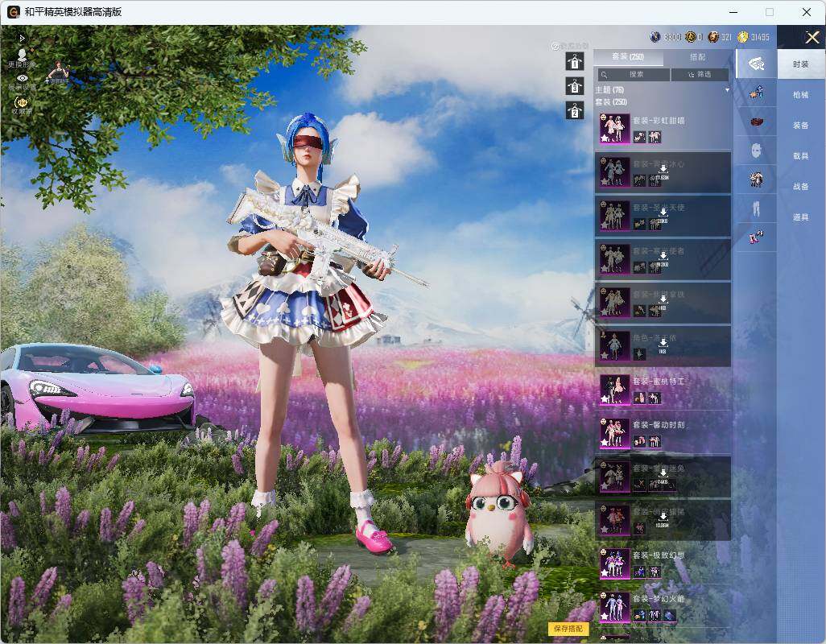Open the pants category icon
Image resolution: width=826 pixels, height=644 pixels.
756,208
